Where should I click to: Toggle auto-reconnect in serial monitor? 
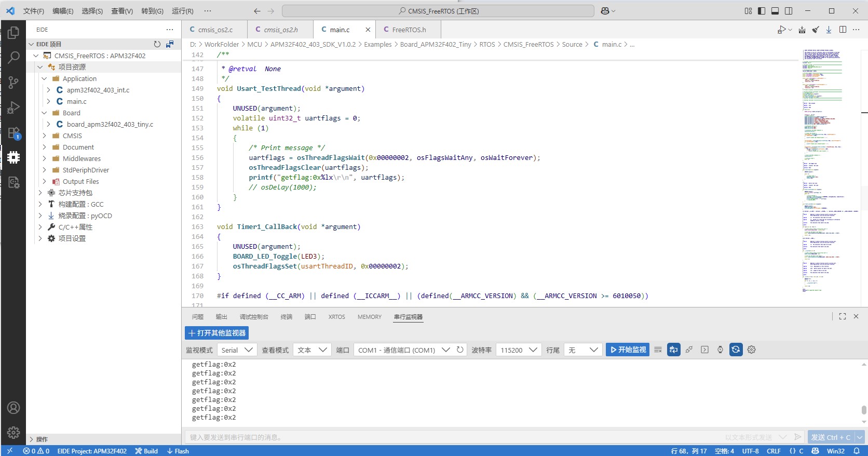[x=736, y=350]
